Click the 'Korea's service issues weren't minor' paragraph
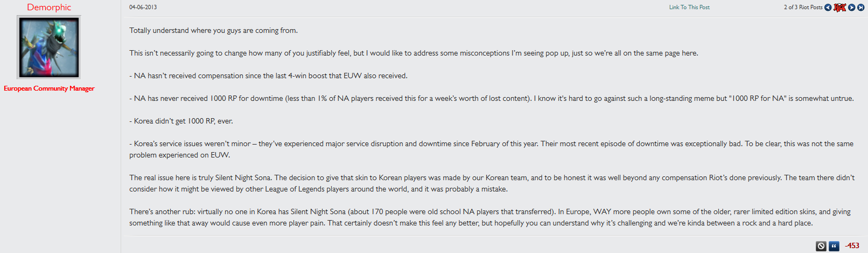 [491, 149]
